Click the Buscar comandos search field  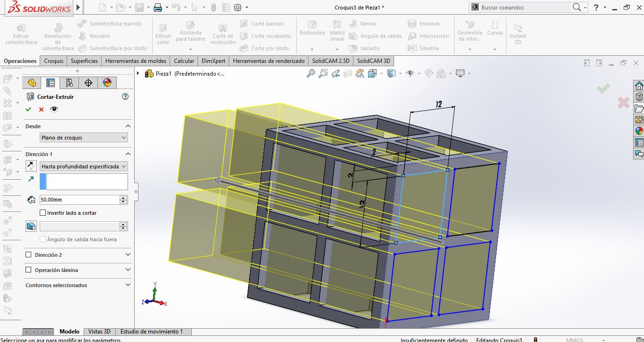pos(524,8)
